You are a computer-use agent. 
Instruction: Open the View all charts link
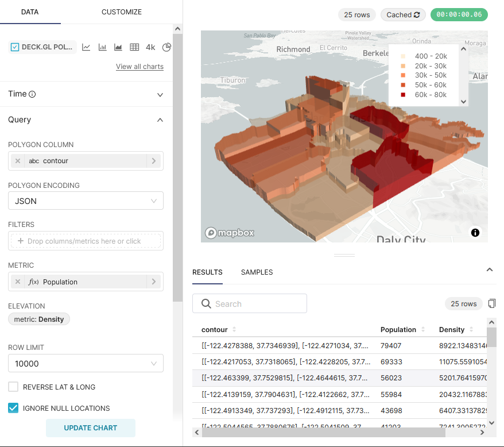pos(139,67)
